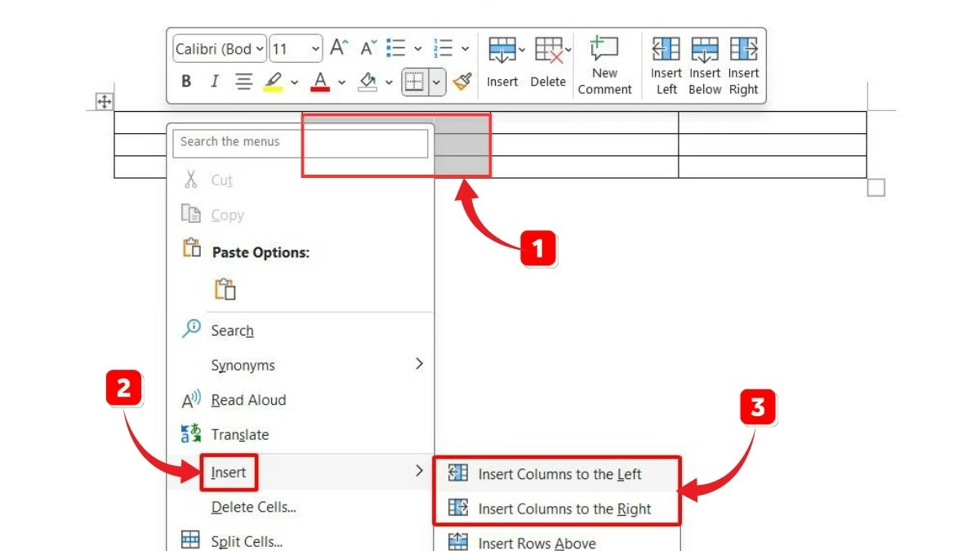Open bullets style dropdown arrow
Screen dimensions: 980x551
tap(418, 49)
